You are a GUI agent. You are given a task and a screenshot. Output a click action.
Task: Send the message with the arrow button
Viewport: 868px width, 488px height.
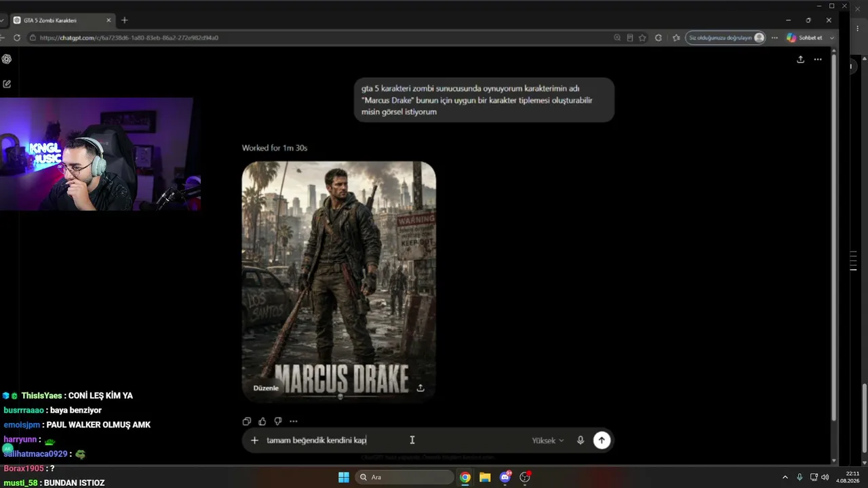coord(601,441)
